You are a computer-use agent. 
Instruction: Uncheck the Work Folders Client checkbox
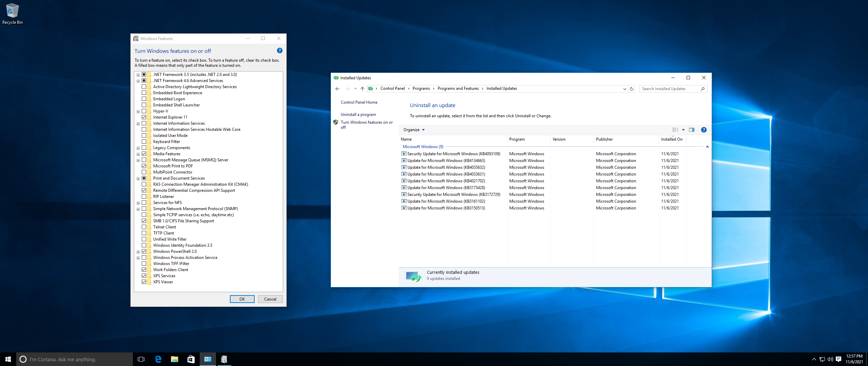[144, 270]
